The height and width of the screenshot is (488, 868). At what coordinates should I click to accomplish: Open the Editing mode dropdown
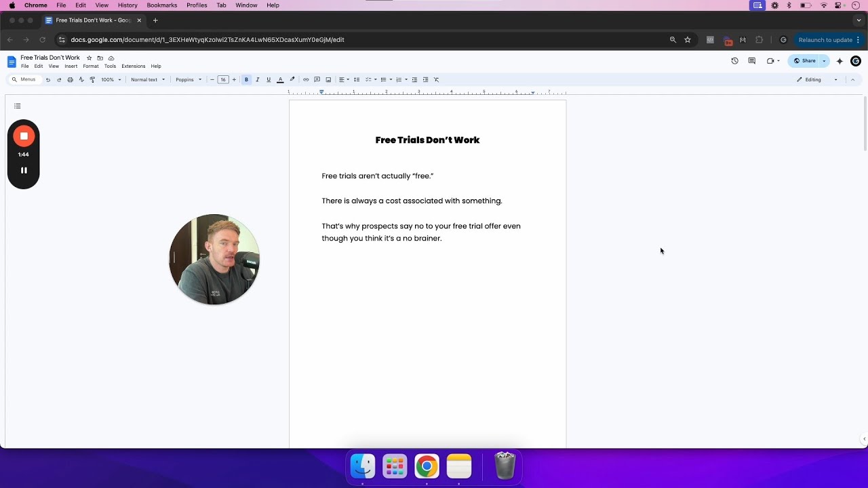pos(817,80)
